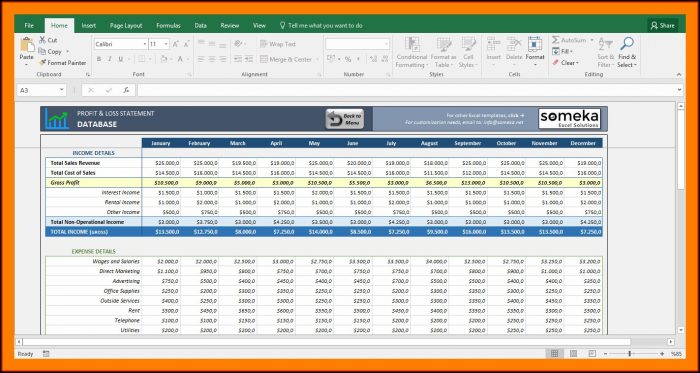Open the text orientation options
The height and width of the screenshot is (373, 700).
pos(240,44)
